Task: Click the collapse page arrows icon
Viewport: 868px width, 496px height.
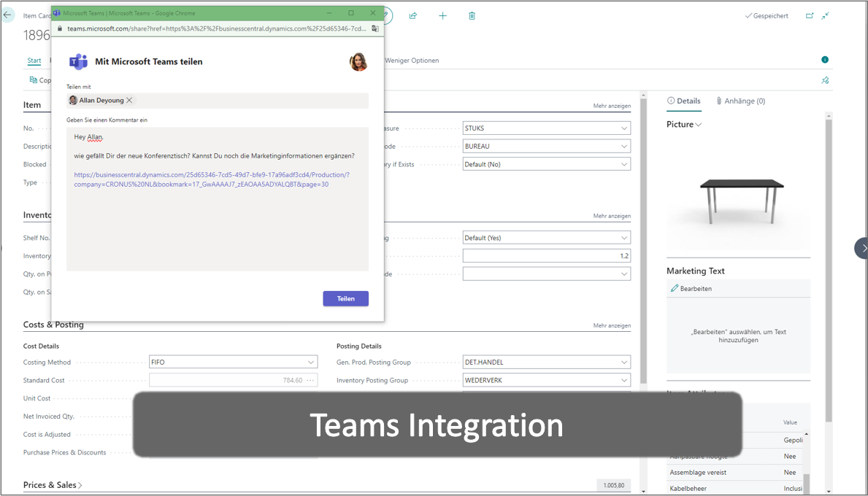Action: [x=826, y=15]
